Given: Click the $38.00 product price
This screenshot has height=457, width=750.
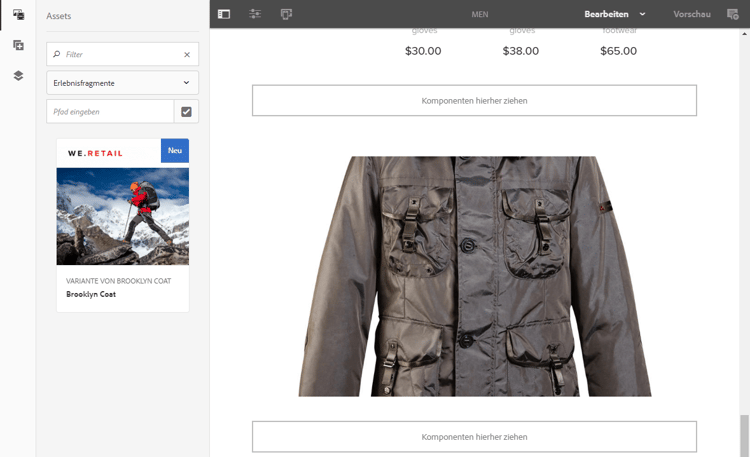Looking at the screenshot, I should click(520, 51).
